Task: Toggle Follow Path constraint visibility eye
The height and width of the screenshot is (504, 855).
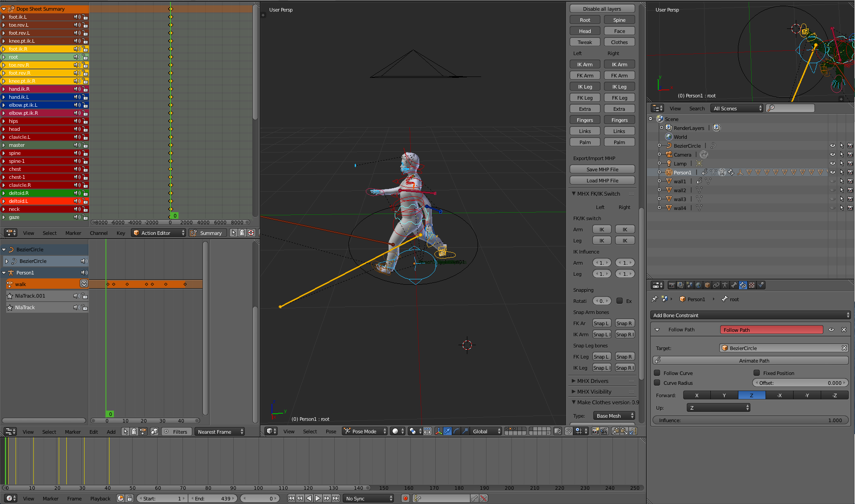Action: coord(831,330)
